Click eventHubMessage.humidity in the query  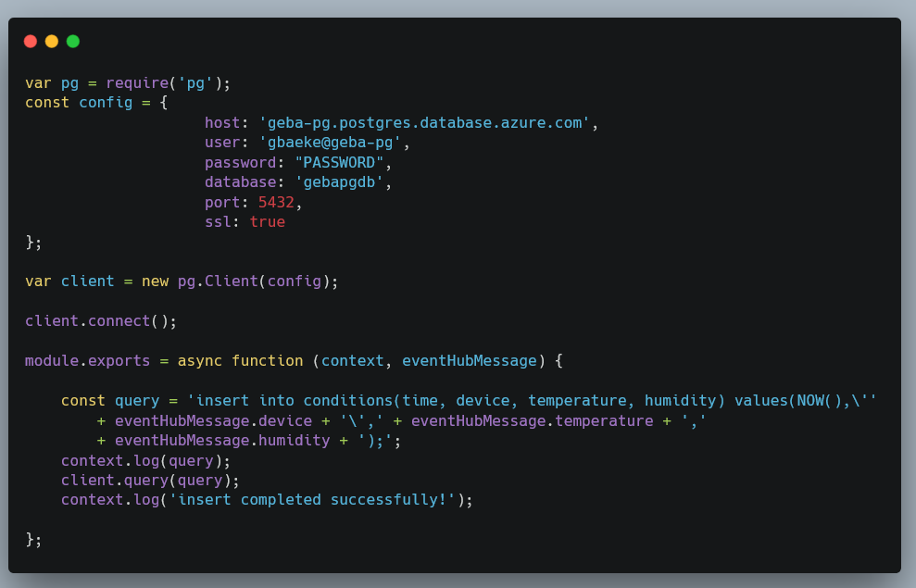222,440
